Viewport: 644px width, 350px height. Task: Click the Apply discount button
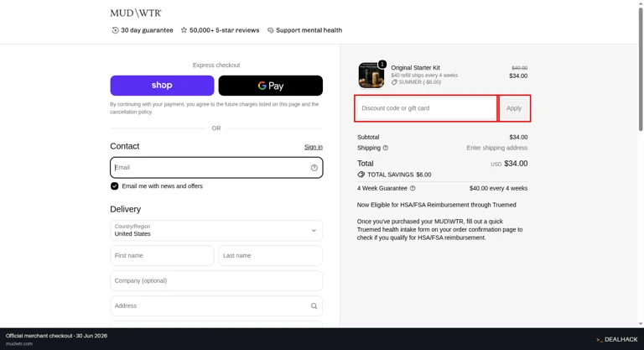point(514,108)
